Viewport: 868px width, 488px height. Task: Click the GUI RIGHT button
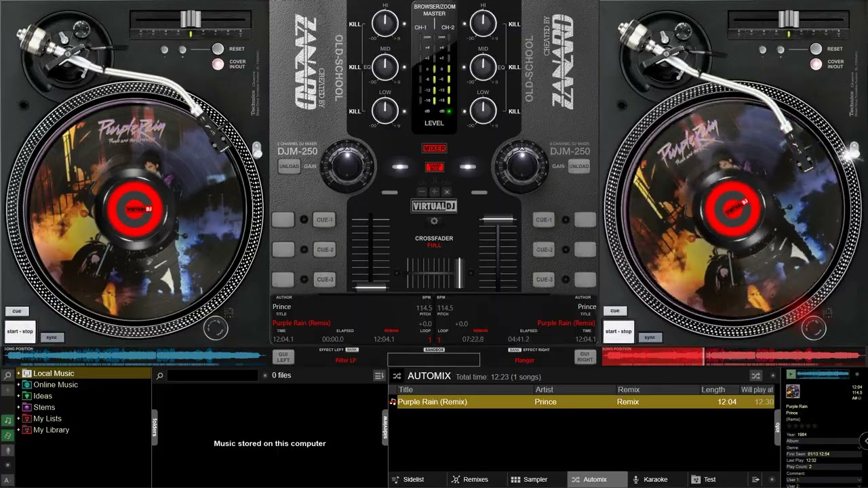[x=585, y=357]
